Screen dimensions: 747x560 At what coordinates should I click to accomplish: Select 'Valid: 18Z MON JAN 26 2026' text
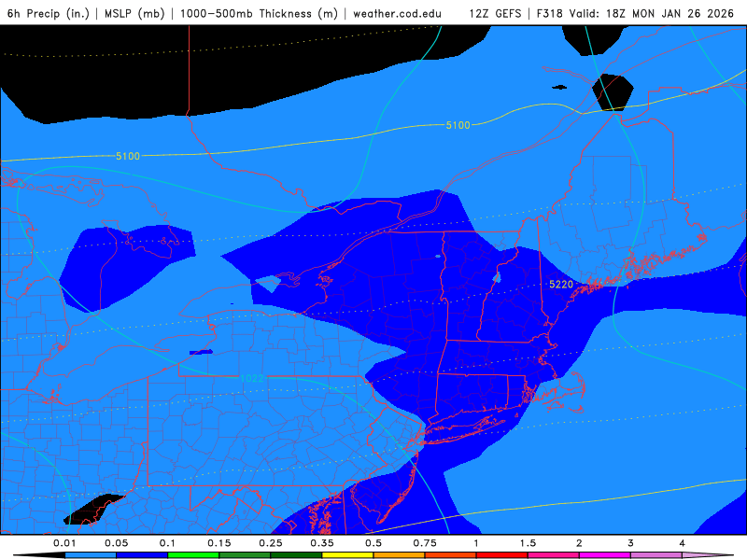(651, 13)
